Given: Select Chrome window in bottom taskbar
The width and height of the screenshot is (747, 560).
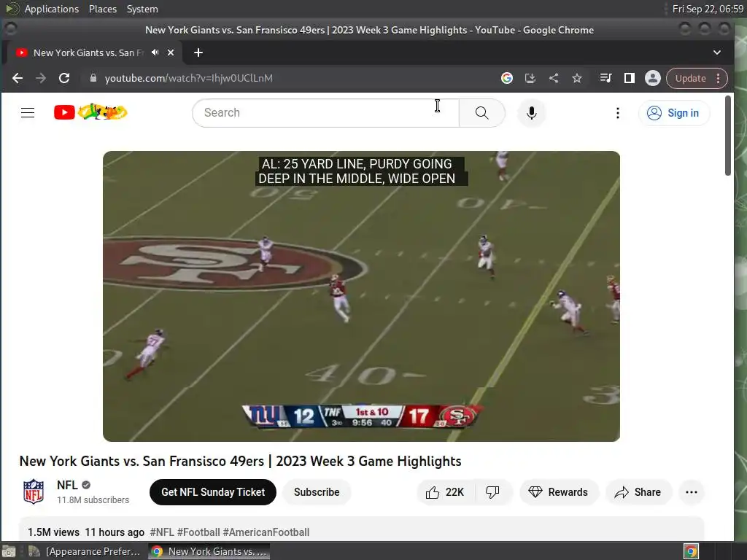Looking at the screenshot, I should pyautogui.click(x=209, y=551).
